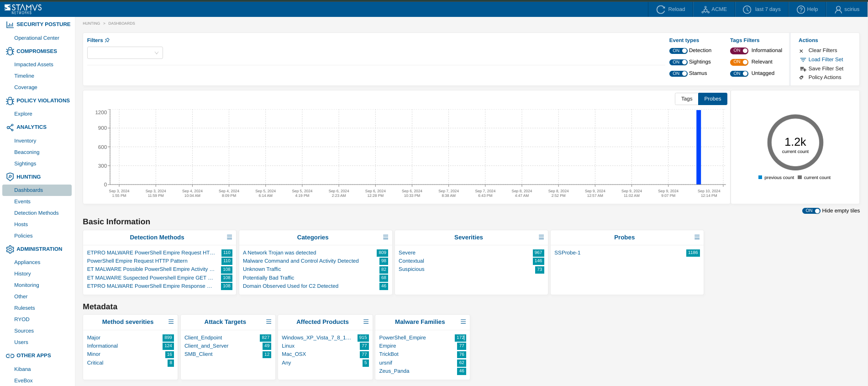Open the last 7 days time range selector

pos(762,9)
